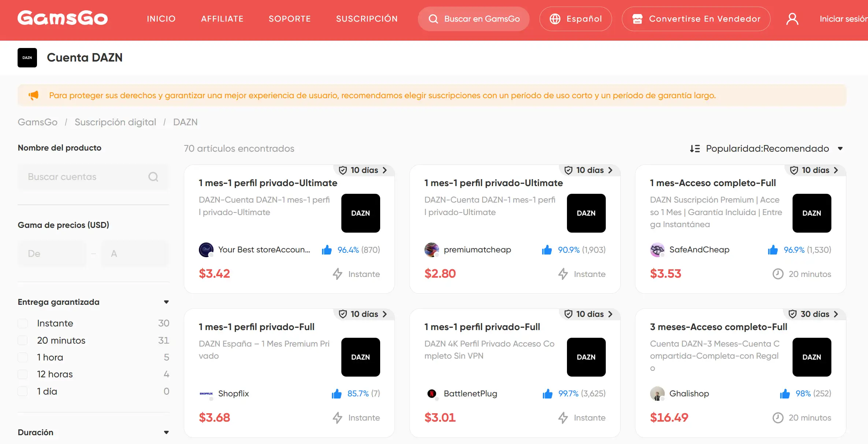868x444 pixels.
Task: Open 3 meses-Acceso completo-Full product title
Action: tap(719, 327)
